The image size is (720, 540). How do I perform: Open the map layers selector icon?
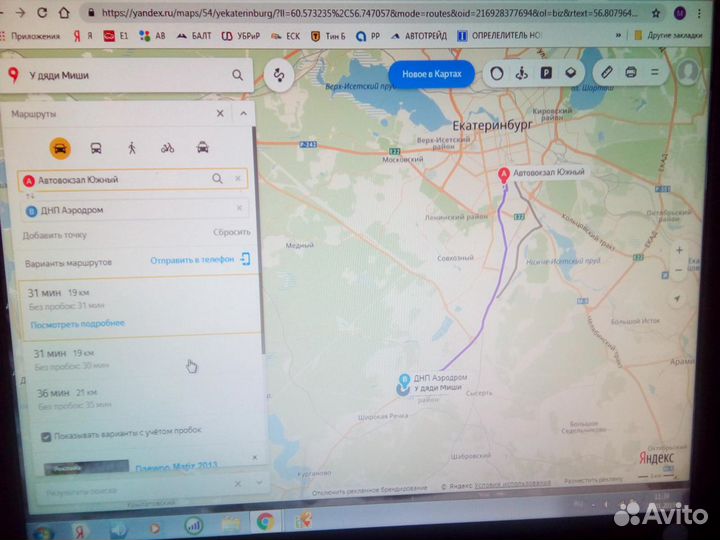point(569,73)
